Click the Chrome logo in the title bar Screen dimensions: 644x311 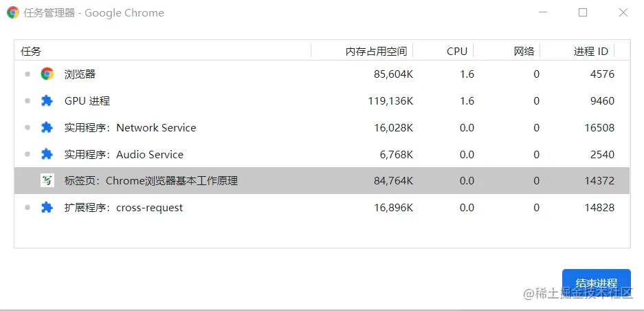13,13
